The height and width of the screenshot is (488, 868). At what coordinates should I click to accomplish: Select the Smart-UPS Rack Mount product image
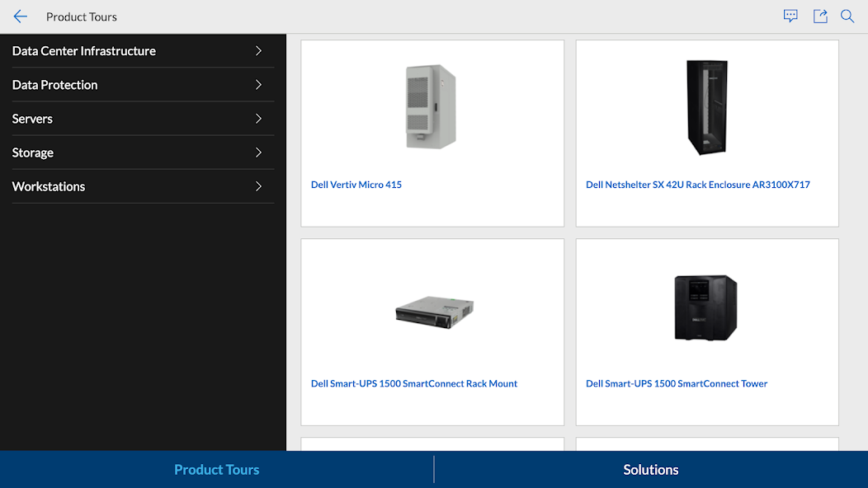(x=435, y=312)
